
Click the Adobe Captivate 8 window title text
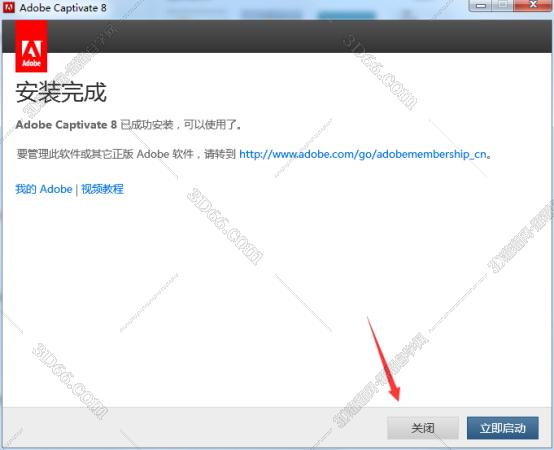(63, 8)
